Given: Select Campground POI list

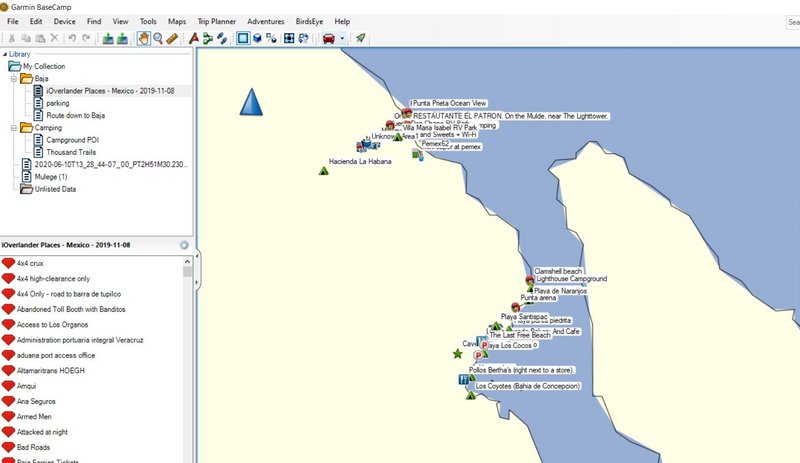Looking at the screenshot, I should click(x=72, y=140).
